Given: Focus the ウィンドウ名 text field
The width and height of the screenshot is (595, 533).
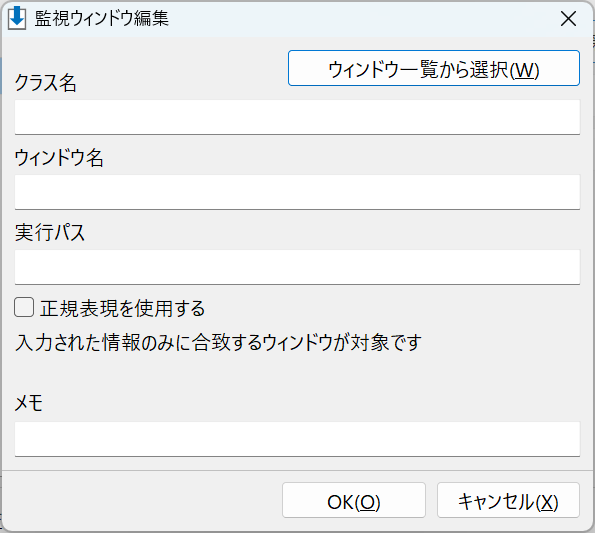Looking at the screenshot, I should (x=297, y=192).
